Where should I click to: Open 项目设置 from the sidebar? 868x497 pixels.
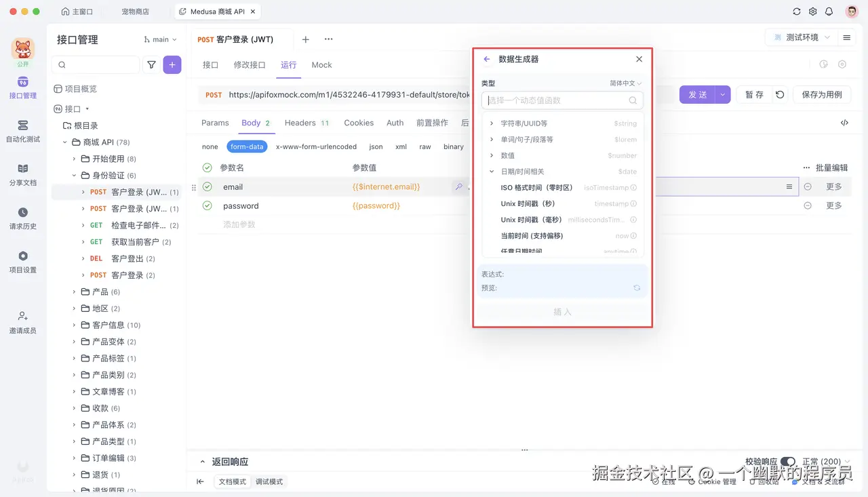click(x=22, y=260)
